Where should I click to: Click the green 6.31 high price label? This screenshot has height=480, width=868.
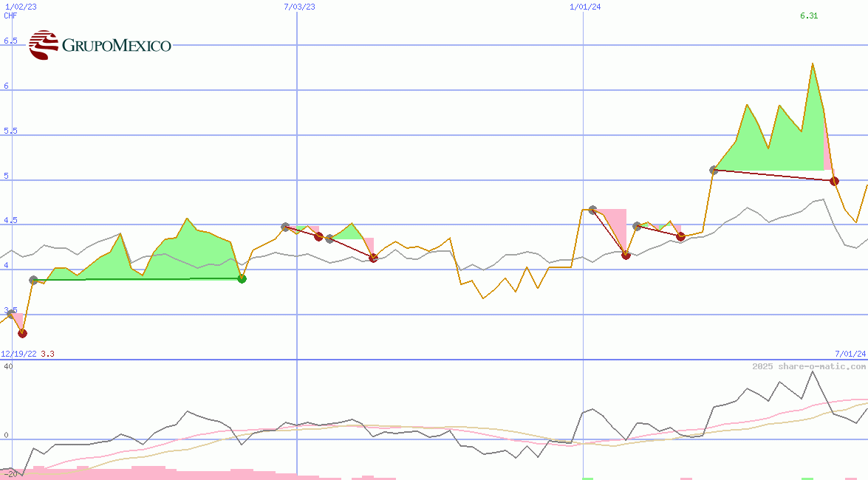point(809,16)
